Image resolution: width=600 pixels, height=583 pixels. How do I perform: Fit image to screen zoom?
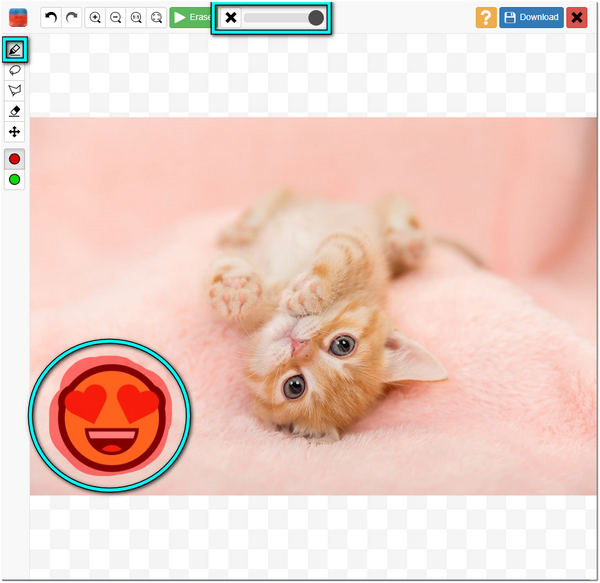coord(157,18)
